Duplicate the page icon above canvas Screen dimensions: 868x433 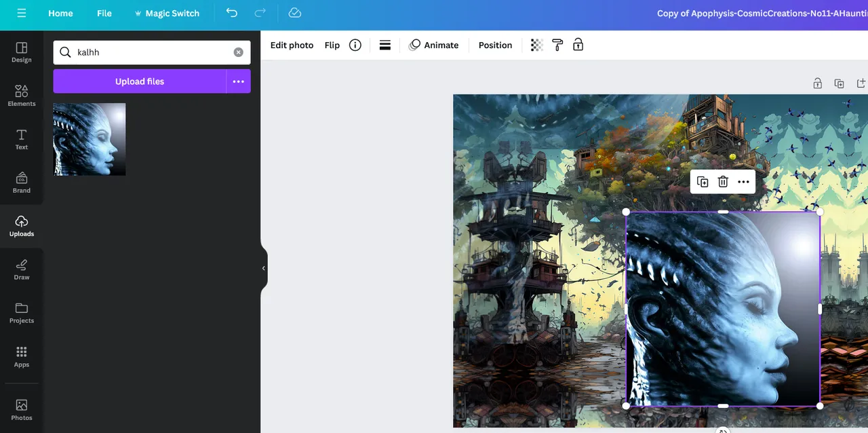point(840,83)
